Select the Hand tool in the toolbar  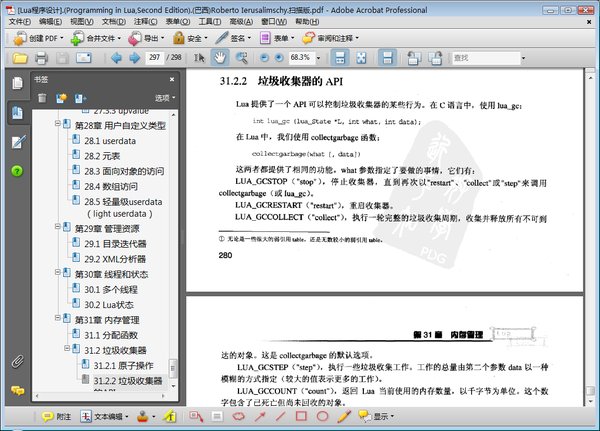tap(218, 57)
